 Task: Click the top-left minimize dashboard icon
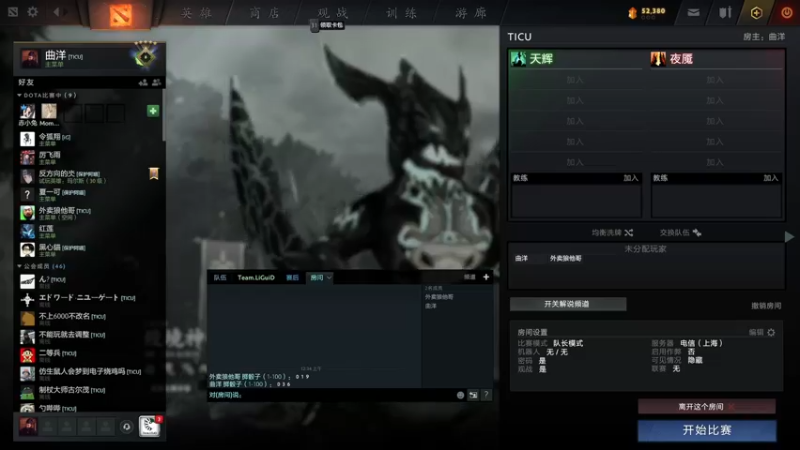13,11
